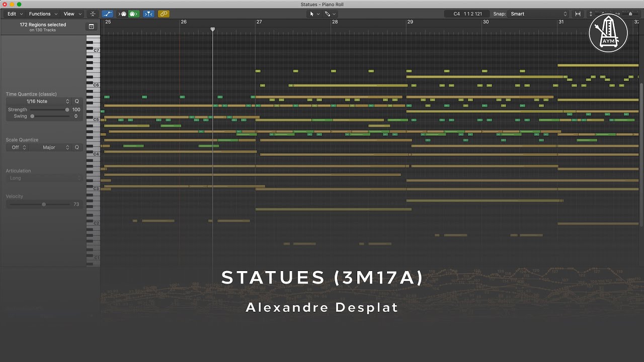Toggle the blue MIDI Draw automation button
Screen dimensions: 644x362
click(x=108, y=14)
